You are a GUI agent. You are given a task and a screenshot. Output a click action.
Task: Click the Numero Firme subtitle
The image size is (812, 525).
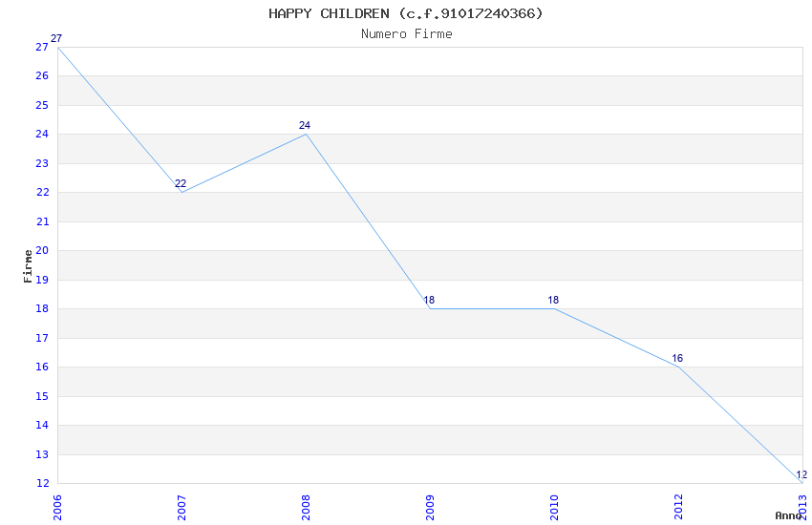click(406, 33)
